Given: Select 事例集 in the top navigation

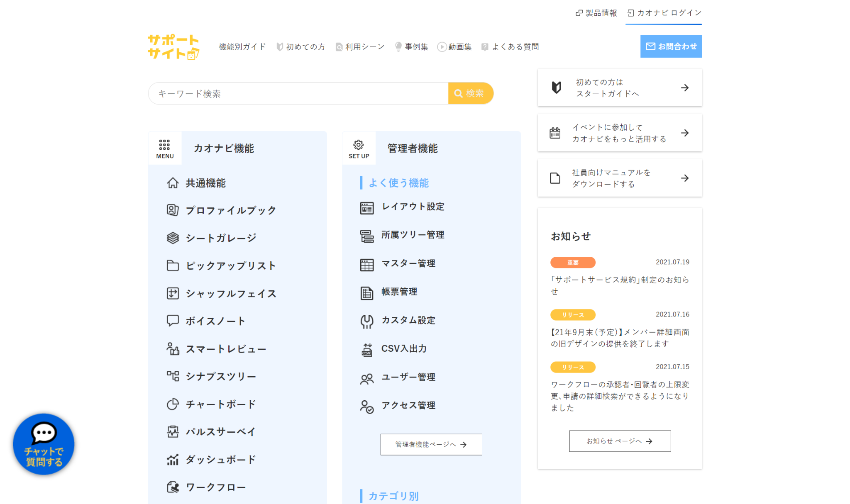Looking at the screenshot, I should click(412, 47).
